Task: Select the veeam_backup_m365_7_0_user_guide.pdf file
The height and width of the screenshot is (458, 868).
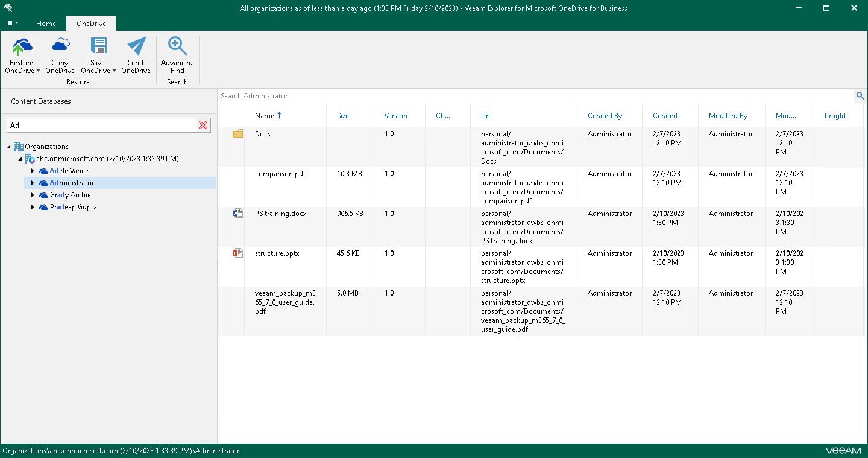Action: tap(285, 302)
